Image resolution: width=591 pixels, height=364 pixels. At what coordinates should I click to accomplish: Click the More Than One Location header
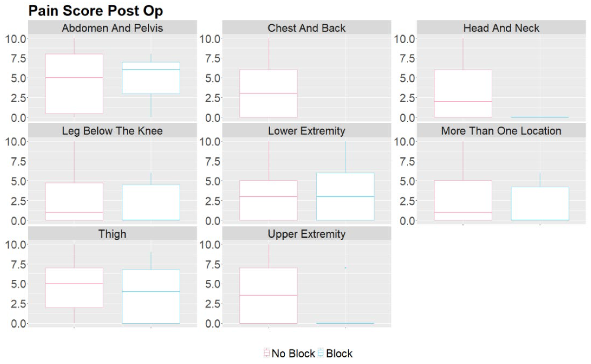click(501, 131)
